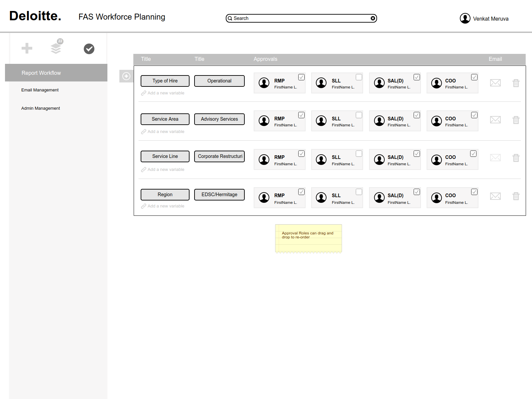Delete the Service Area row with trash icon
This screenshot has width=532, height=399.
(x=516, y=120)
